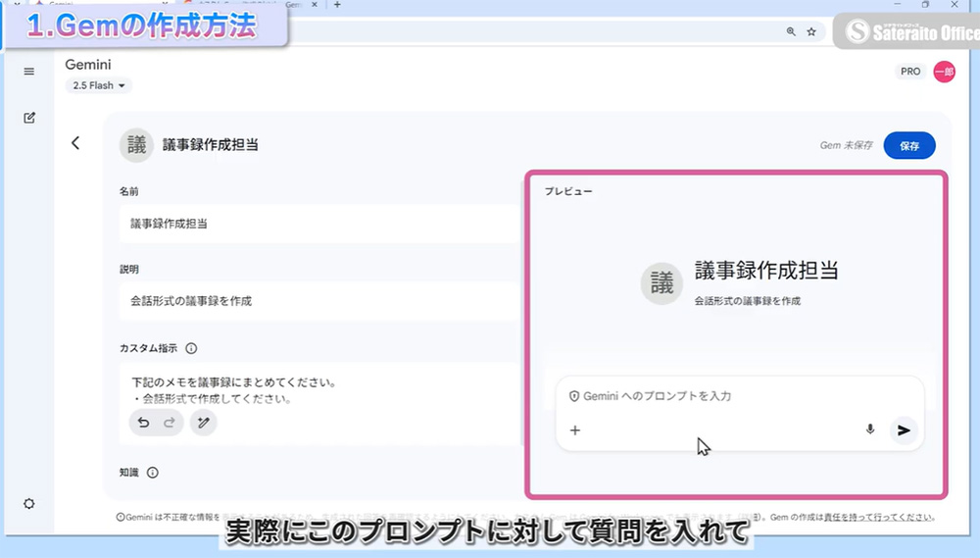The height and width of the screenshot is (558, 980).
Task: Zoom using browser magnifier icon
Action: coord(791,31)
